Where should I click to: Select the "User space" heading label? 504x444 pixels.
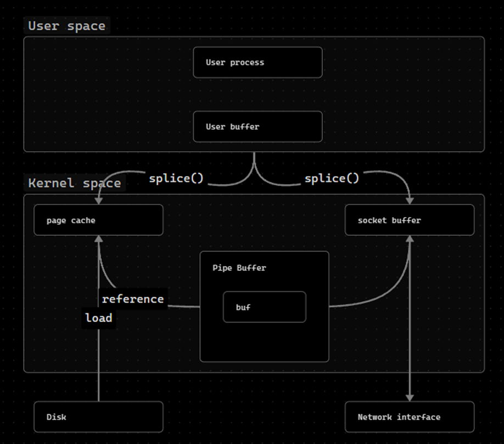pos(66,26)
